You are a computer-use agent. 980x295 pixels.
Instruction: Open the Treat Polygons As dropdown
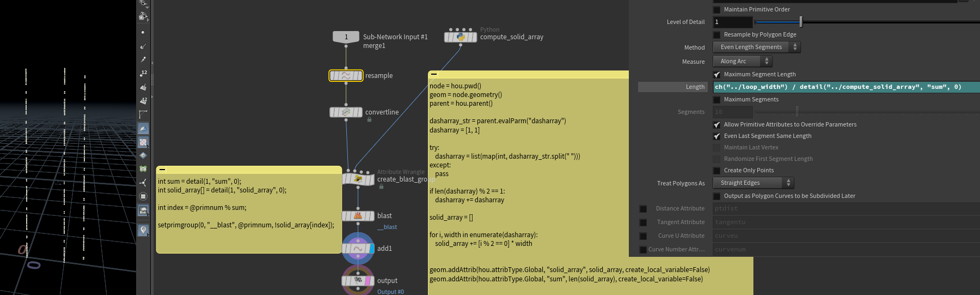[x=754, y=183]
